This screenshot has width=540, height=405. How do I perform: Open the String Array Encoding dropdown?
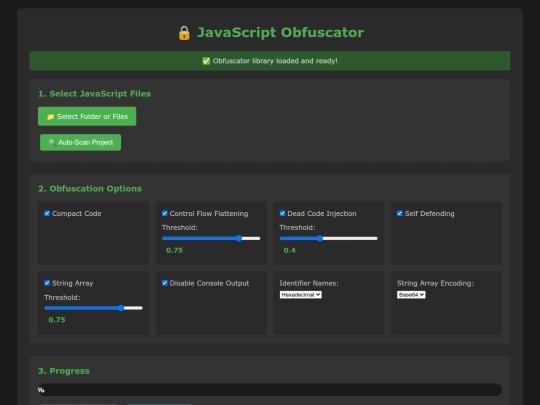[411, 295]
